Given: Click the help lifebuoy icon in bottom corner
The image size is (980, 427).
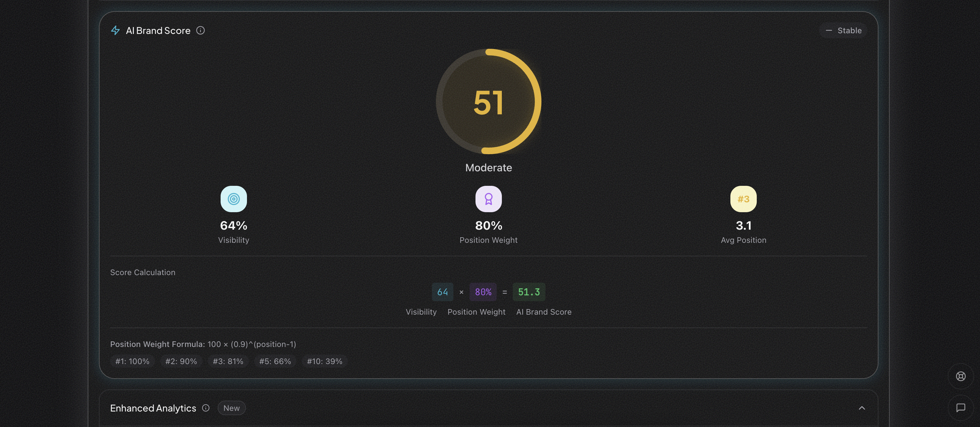Looking at the screenshot, I should tap(961, 377).
